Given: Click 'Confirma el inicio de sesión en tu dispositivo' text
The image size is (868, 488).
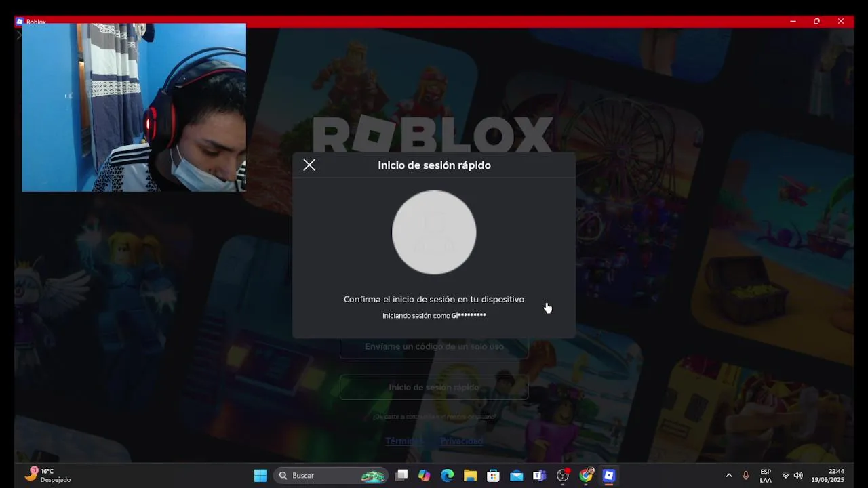Looking at the screenshot, I should pos(434,299).
